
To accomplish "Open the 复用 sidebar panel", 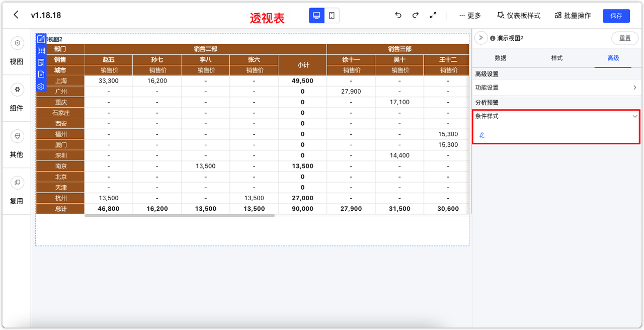I will tap(17, 191).
